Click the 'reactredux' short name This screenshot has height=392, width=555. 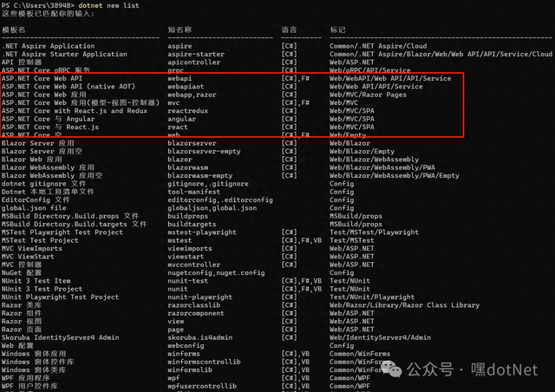click(x=187, y=111)
